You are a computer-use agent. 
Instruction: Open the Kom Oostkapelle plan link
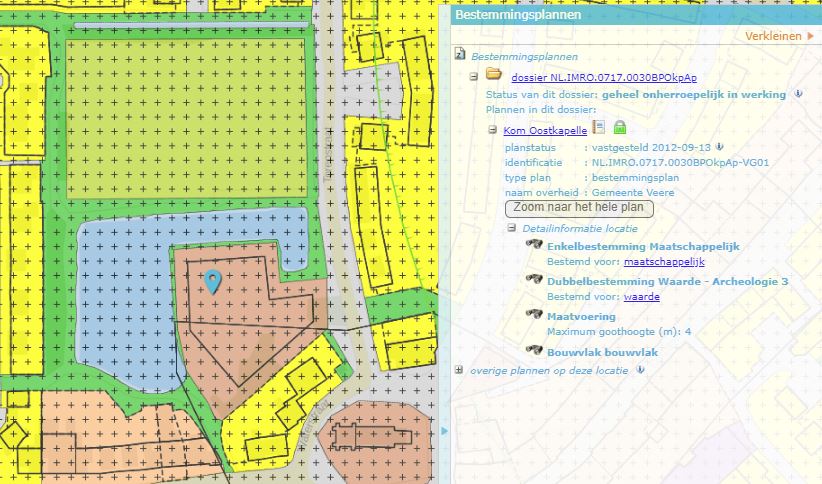point(545,131)
